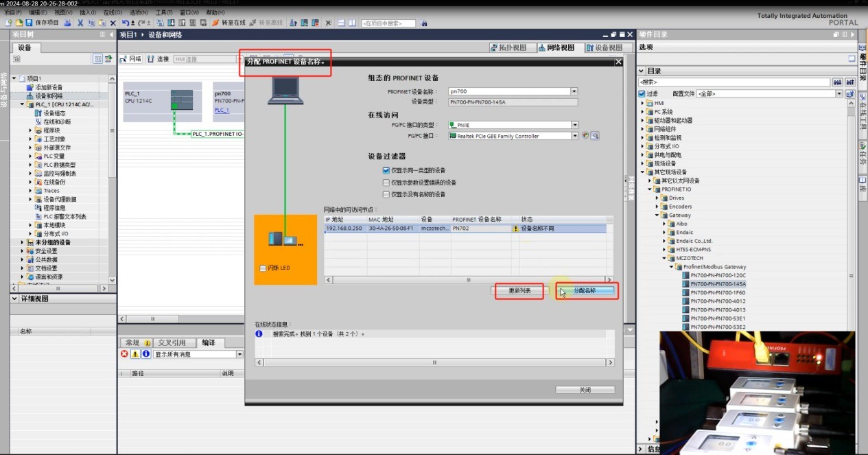Collapse the MCZOTECH folder in the catalog

(664, 258)
